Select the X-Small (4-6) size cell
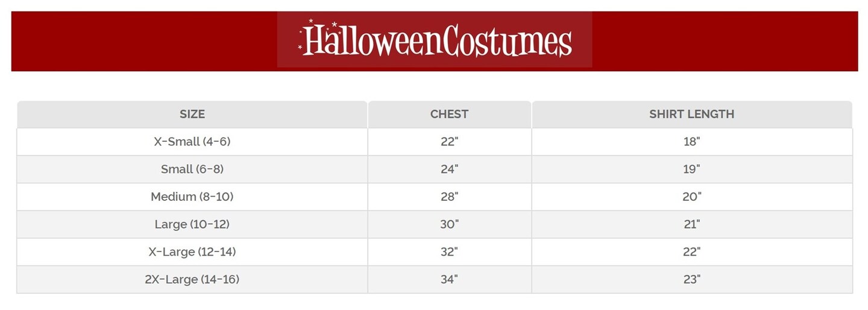This screenshot has height=310, width=868. click(x=192, y=142)
